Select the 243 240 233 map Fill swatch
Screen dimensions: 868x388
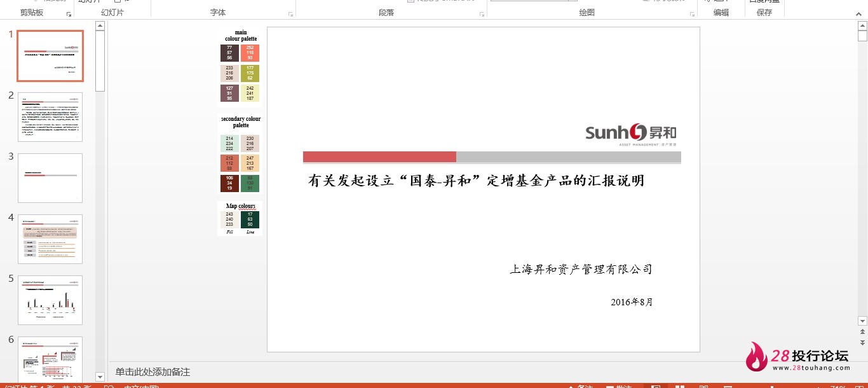(229, 219)
